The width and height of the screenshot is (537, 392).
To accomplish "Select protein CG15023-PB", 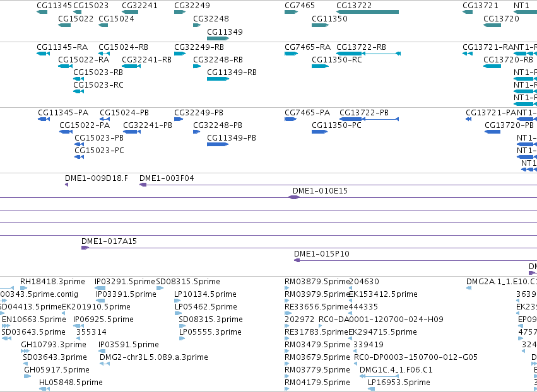I will pyautogui.click(x=99, y=138).
